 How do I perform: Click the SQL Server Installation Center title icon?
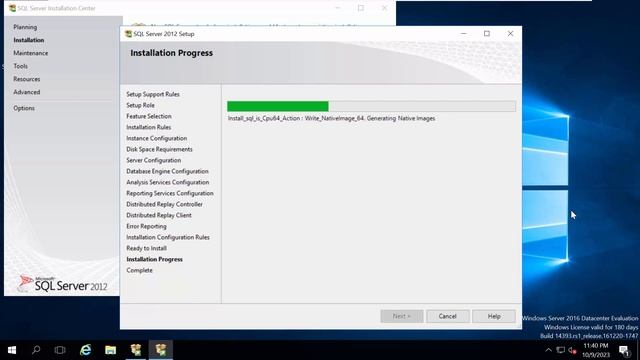click(x=12, y=8)
